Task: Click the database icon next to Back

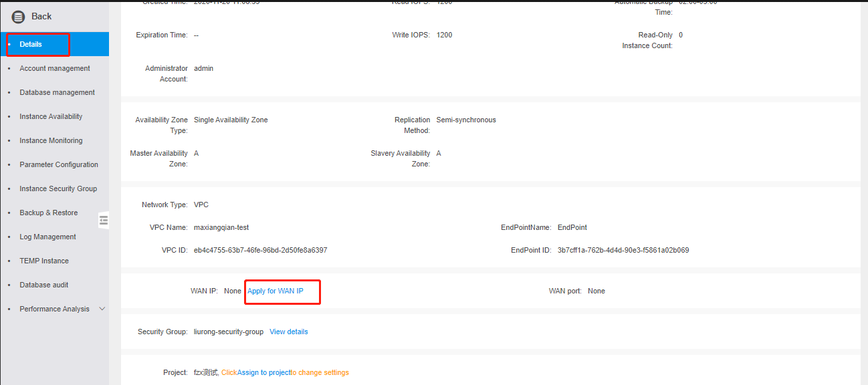Action: (x=18, y=17)
